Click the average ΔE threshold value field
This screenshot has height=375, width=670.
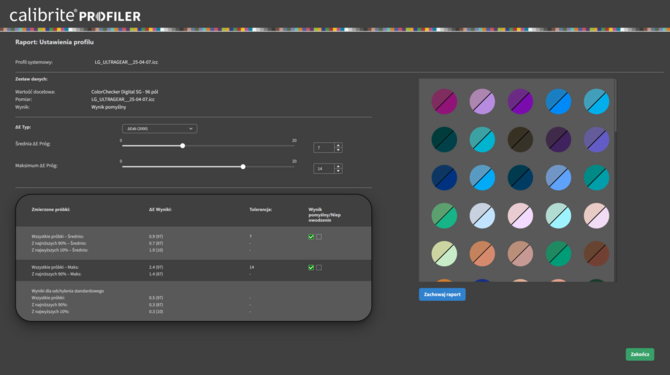pos(324,148)
